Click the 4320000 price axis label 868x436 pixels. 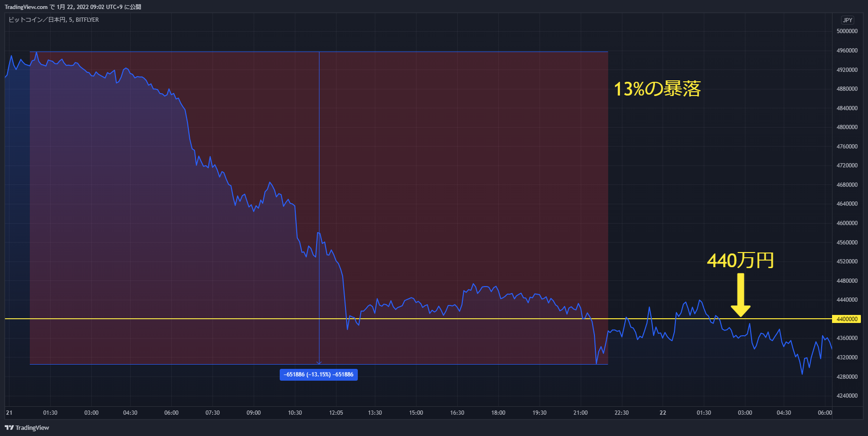pyautogui.click(x=847, y=358)
